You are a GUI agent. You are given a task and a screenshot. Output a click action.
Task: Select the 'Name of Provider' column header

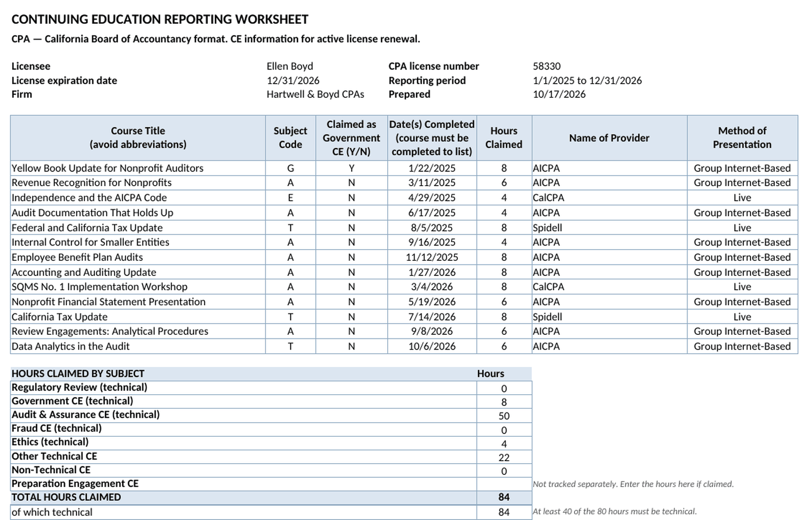pos(609,137)
